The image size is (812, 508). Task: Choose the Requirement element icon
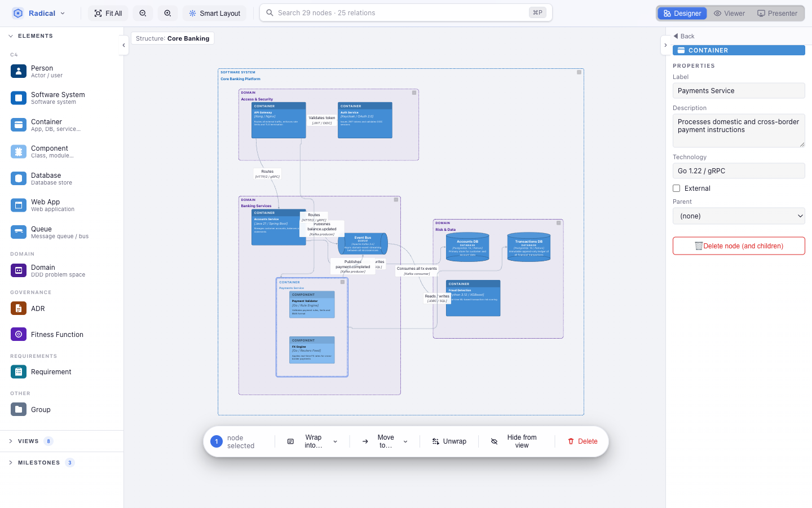19,372
